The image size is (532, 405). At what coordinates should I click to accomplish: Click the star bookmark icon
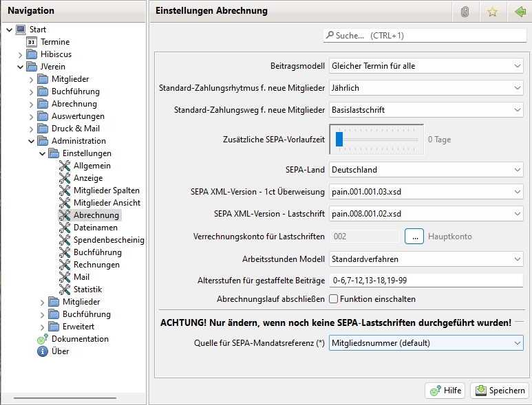coord(492,12)
